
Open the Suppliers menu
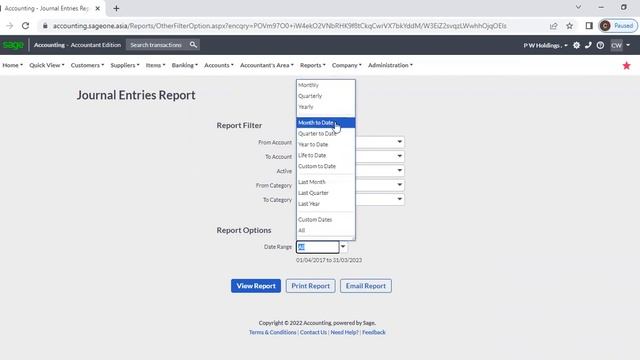pos(125,65)
